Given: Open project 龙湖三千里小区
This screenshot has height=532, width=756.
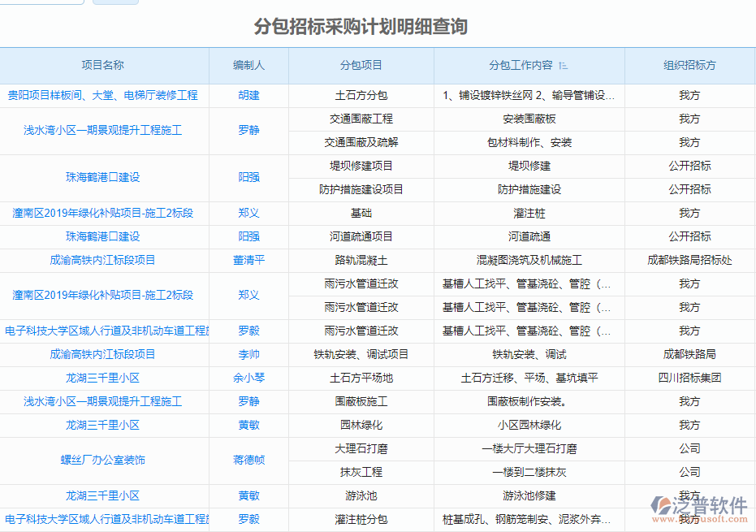Looking at the screenshot, I should pyautogui.click(x=104, y=378).
